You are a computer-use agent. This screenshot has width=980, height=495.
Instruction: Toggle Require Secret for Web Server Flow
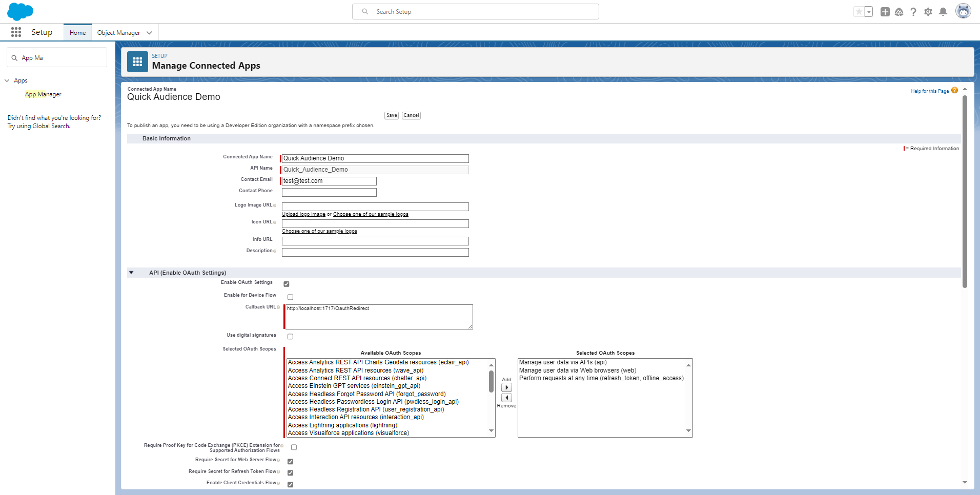[291, 462]
